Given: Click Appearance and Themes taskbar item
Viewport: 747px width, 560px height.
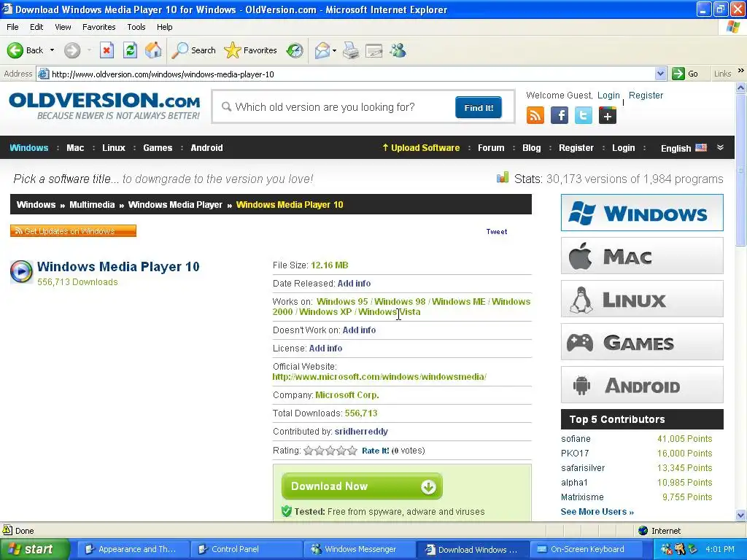Looking at the screenshot, I should [x=133, y=549].
